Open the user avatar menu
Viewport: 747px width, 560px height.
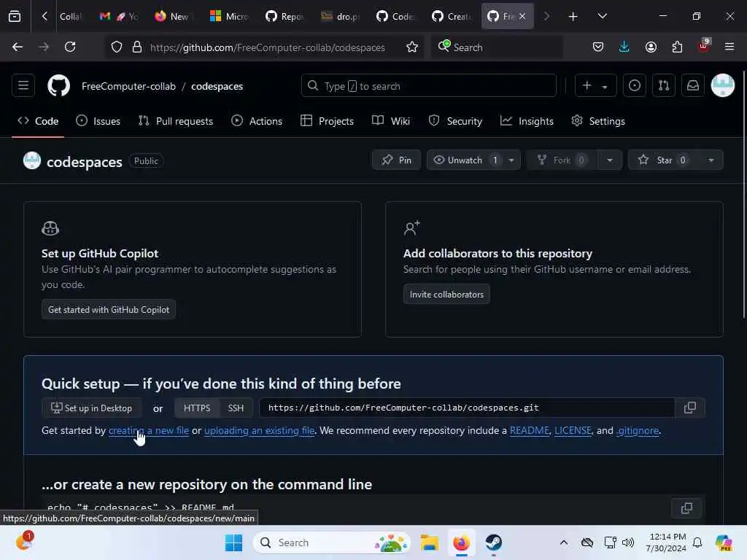722,86
